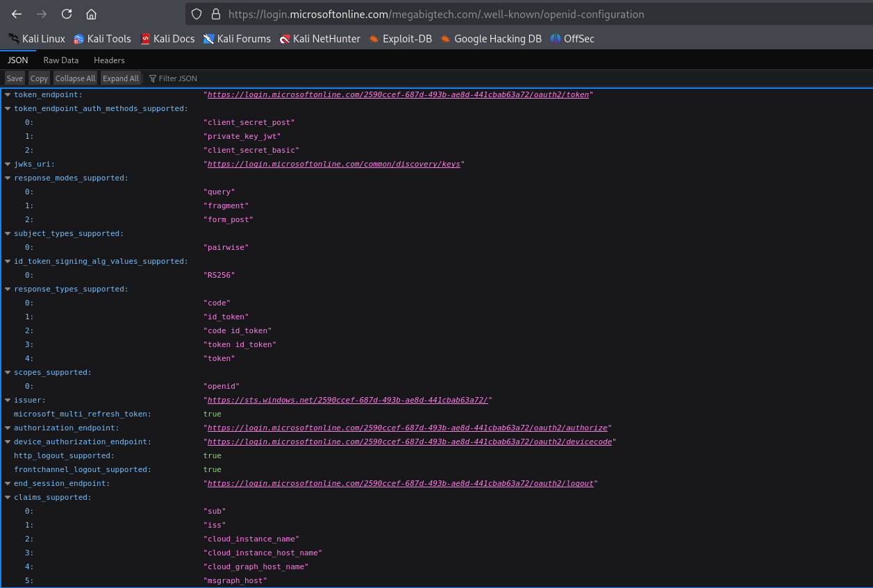873x588 pixels.
Task: Collapse response_modes_supported
Action: pyautogui.click(x=8, y=178)
